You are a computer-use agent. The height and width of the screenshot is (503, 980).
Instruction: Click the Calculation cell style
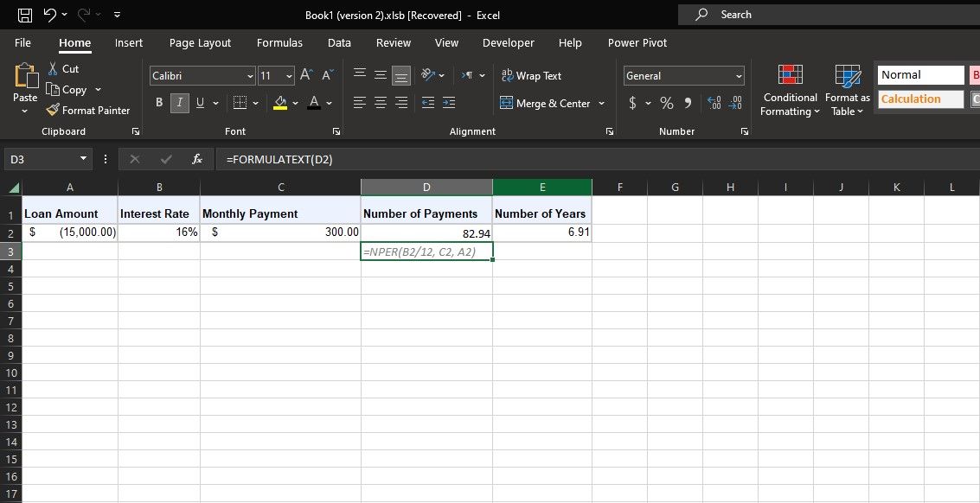[x=919, y=99]
